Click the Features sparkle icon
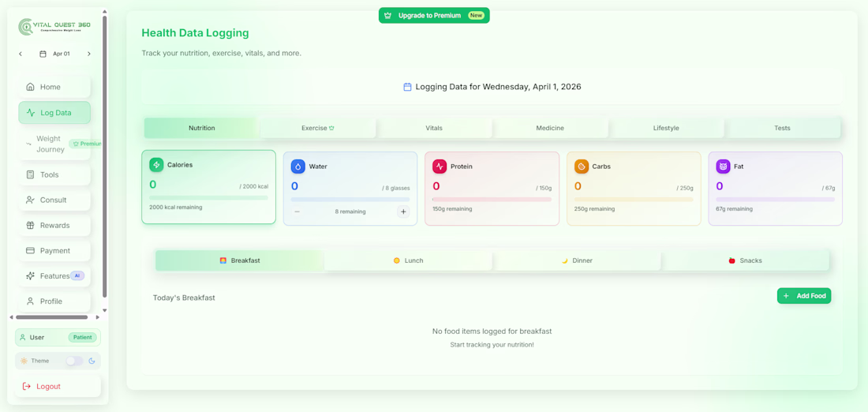The image size is (868, 412). tap(31, 275)
